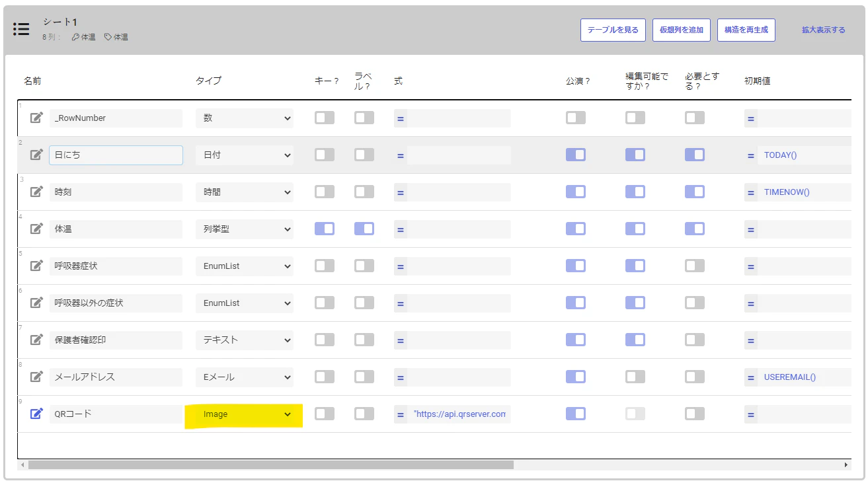Click formula equals icon in 保護者確認印 row
Screen dimensions: 868x483
(x=401, y=341)
